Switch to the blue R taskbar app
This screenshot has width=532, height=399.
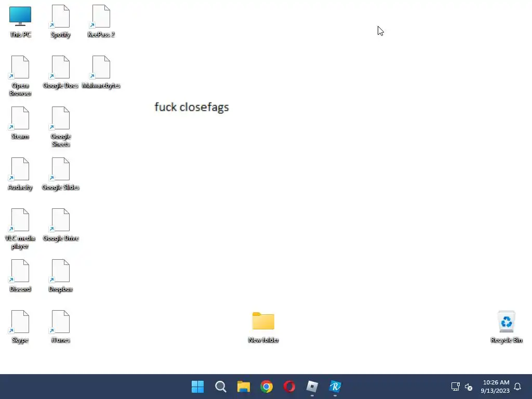pyautogui.click(x=335, y=387)
